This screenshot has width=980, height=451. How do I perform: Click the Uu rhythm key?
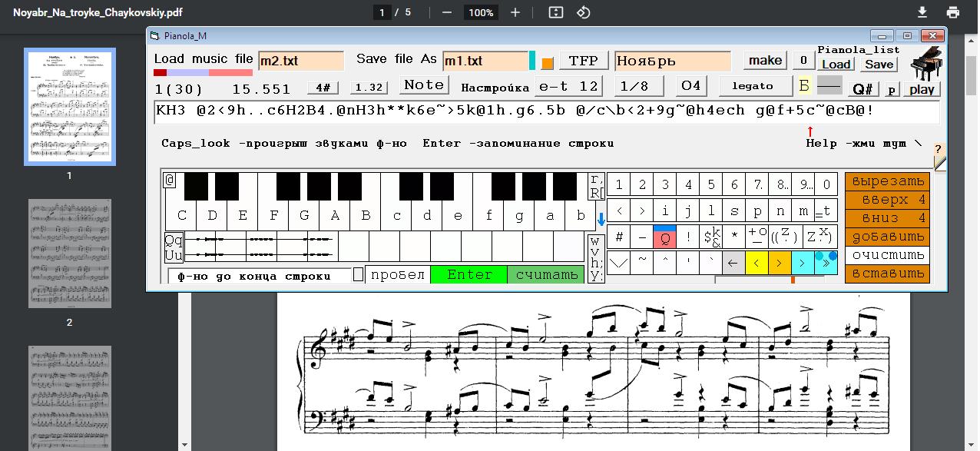click(x=174, y=254)
